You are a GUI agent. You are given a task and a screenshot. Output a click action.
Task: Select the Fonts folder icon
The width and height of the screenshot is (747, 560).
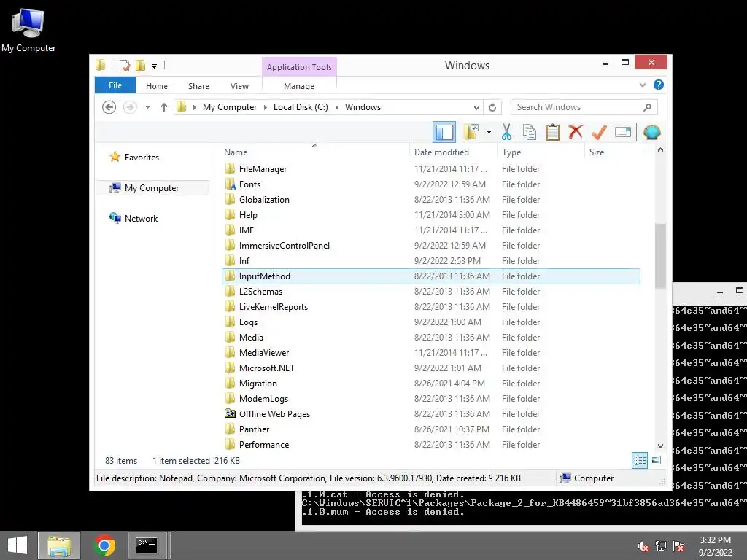(230, 184)
